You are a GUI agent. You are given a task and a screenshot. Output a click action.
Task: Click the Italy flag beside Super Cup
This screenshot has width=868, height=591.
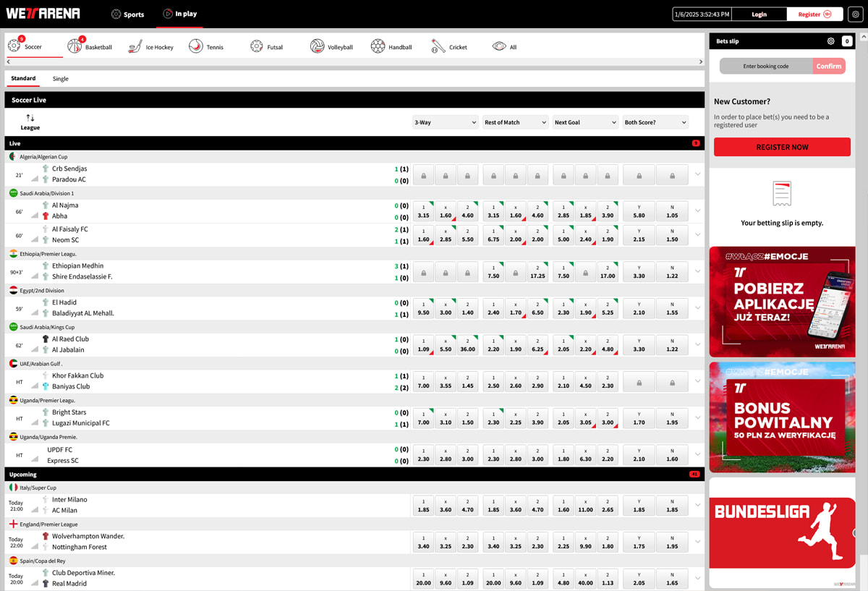(x=13, y=488)
